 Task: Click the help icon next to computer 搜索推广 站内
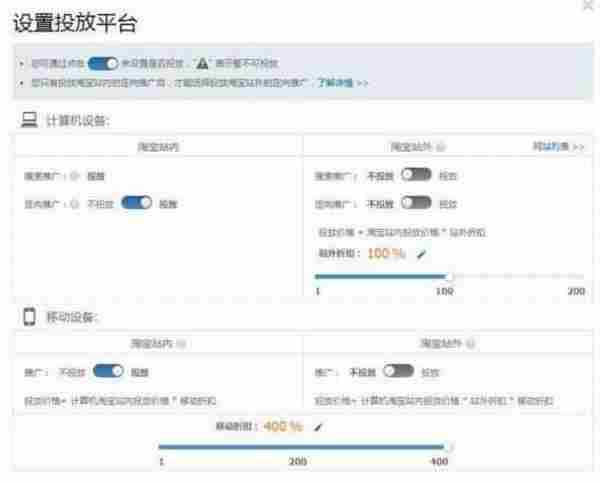pyautogui.click(x=75, y=176)
